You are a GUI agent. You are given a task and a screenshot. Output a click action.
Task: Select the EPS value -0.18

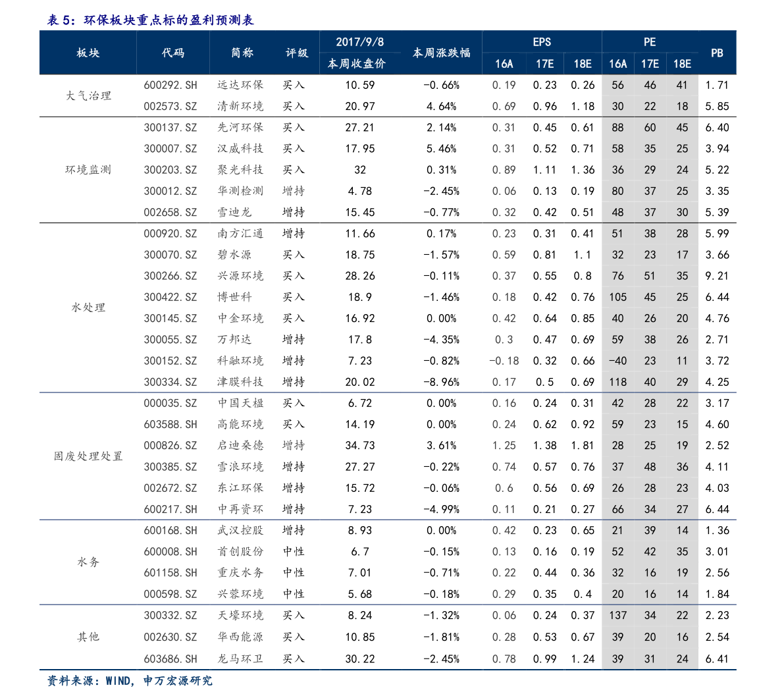click(504, 361)
